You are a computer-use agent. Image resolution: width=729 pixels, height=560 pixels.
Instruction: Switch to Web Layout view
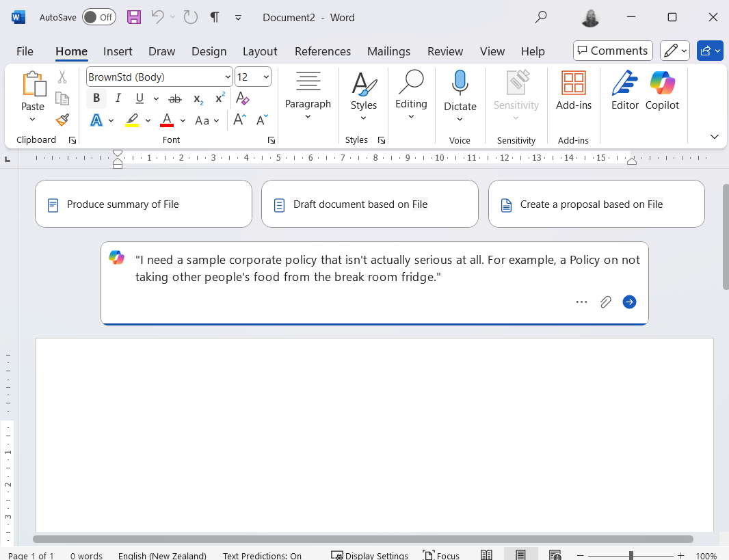pos(555,555)
